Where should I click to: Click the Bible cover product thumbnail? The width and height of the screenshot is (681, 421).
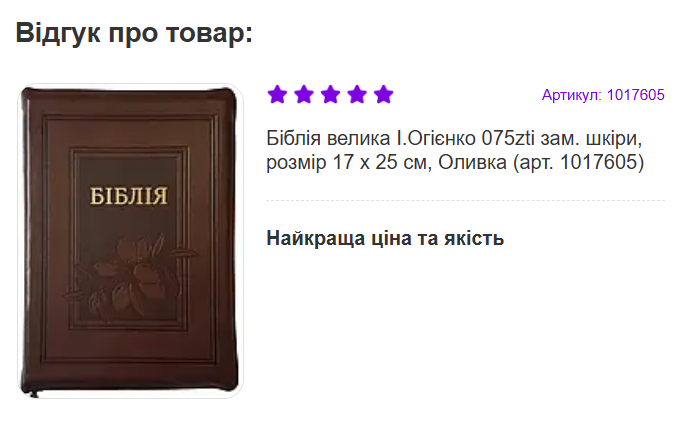130,241
